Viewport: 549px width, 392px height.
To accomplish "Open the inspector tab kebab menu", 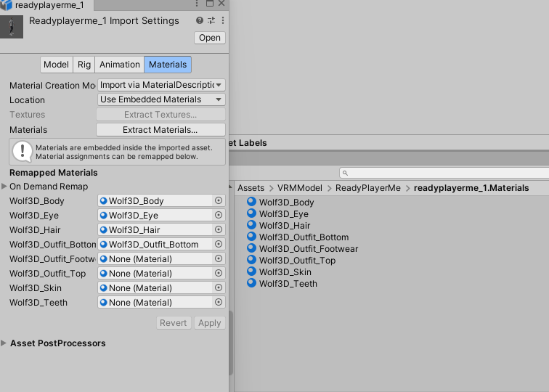I will (x=197, y=4).
